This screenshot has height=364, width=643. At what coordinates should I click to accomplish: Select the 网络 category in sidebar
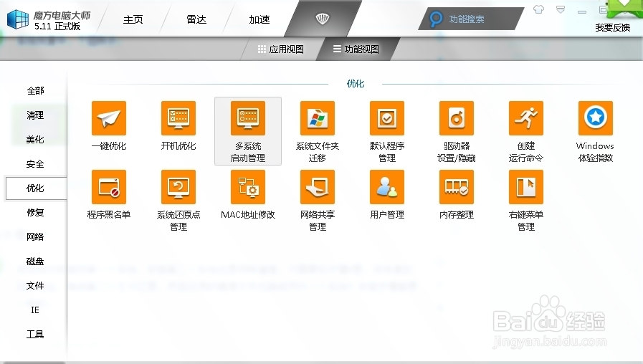(x=35, y=236)
